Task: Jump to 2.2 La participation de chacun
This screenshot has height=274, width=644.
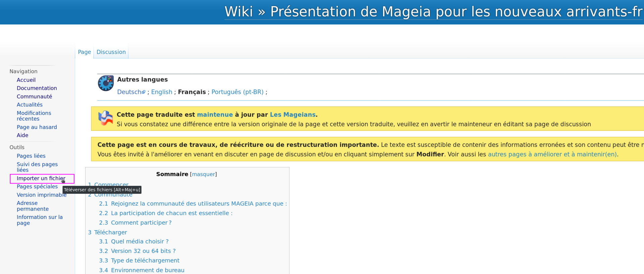Action: pyautogui.click(x=166, y=213)
